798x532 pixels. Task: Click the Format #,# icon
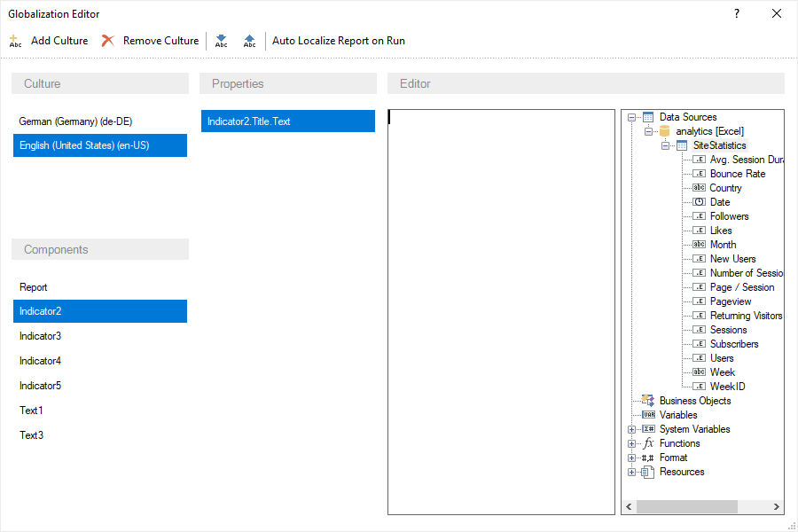point(648,458)
